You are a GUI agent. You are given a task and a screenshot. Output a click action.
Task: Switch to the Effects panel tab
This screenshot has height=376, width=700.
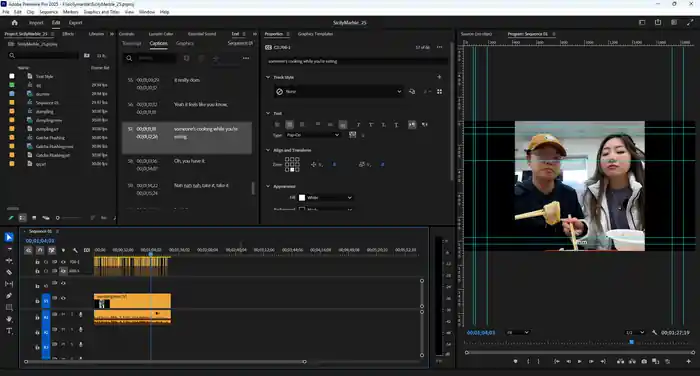[68, 34]
